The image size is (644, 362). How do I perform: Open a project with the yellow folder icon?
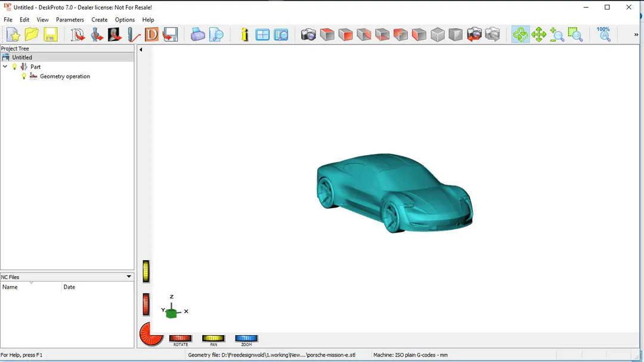[x=32, y=35]
